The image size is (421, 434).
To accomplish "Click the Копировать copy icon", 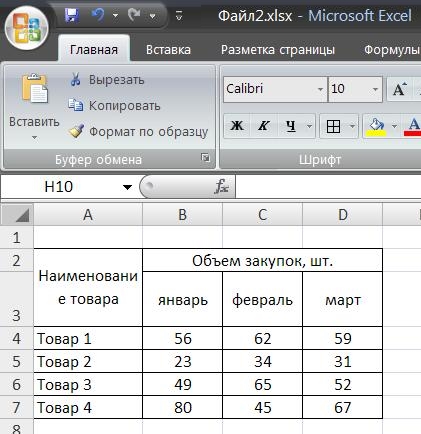I will click(76, 105).
